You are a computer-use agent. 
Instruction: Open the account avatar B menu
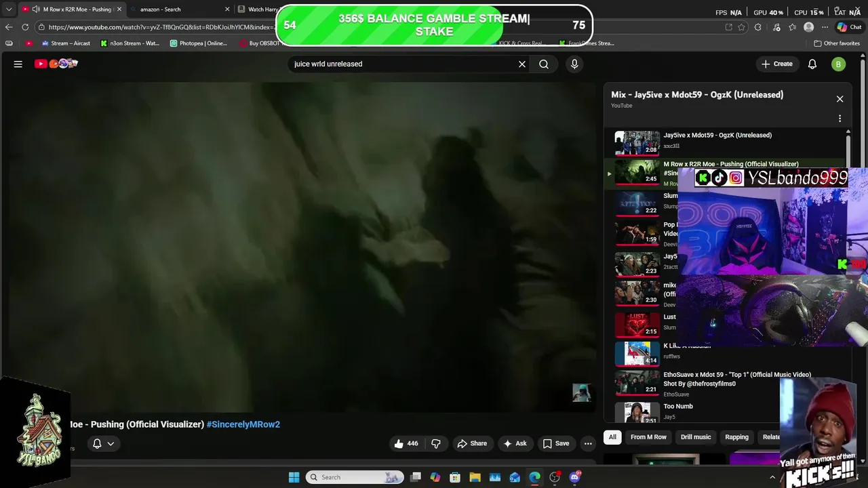tap(839, 64)
